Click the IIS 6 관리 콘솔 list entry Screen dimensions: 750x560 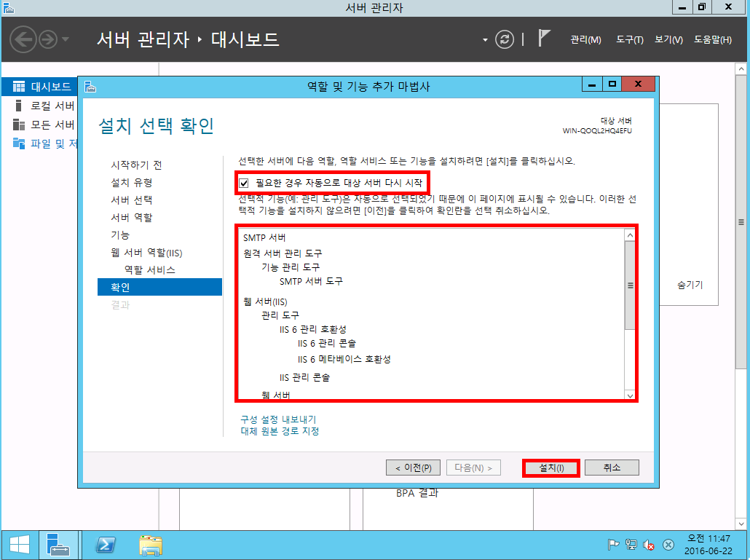(x=327, y=344)
